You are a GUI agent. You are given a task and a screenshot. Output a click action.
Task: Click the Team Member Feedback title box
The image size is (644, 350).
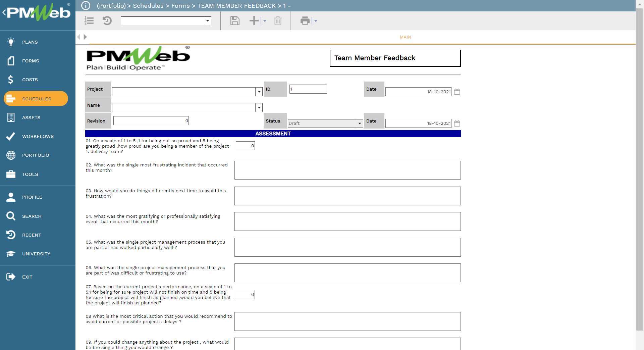pos(395,58)
